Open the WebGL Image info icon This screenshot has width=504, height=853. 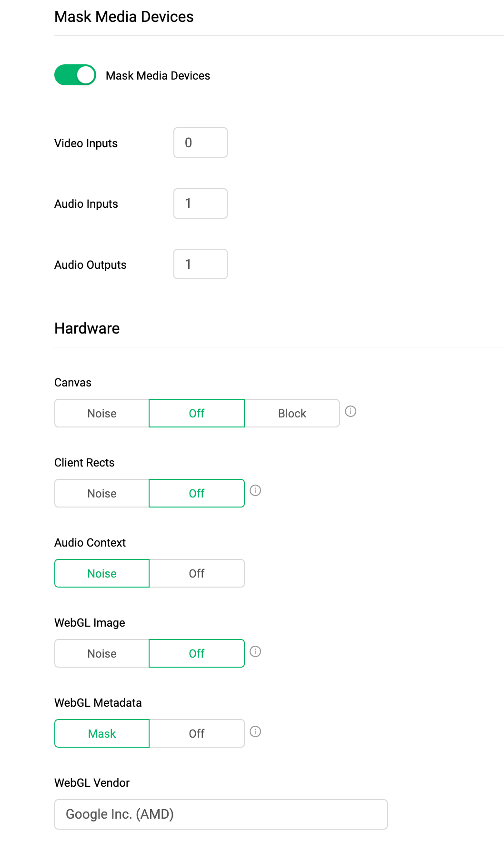(x=255, y=651)
